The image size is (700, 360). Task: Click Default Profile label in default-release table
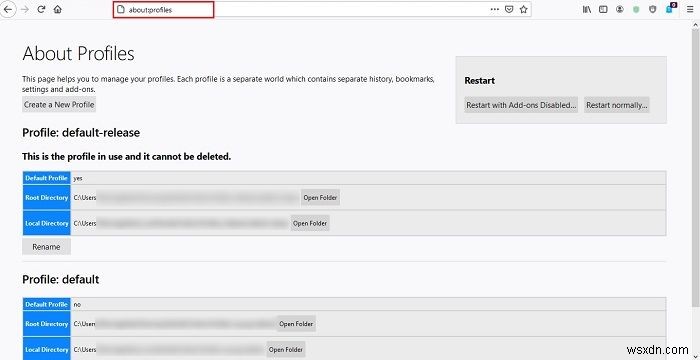tap(46, 178)
